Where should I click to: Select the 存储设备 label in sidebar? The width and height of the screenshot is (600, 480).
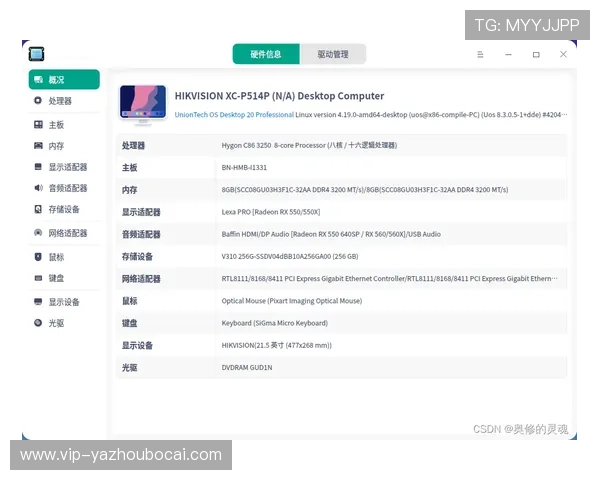(x=64, y=209)
